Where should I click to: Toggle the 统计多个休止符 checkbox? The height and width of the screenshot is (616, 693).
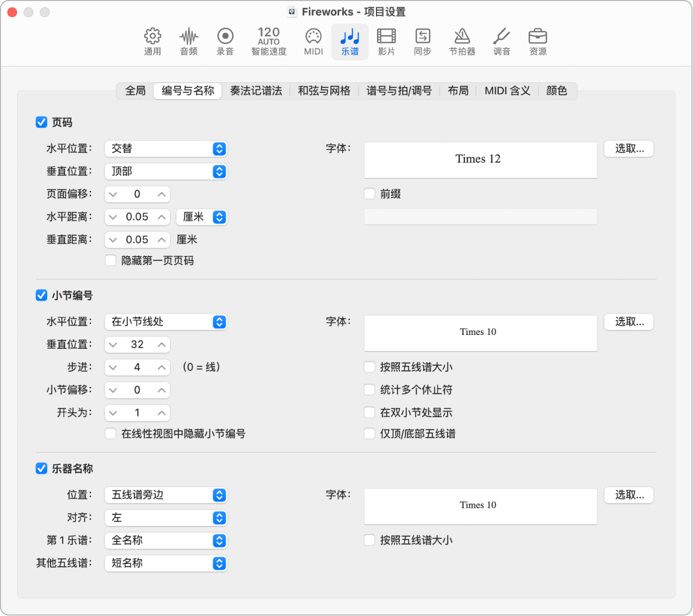369,389
